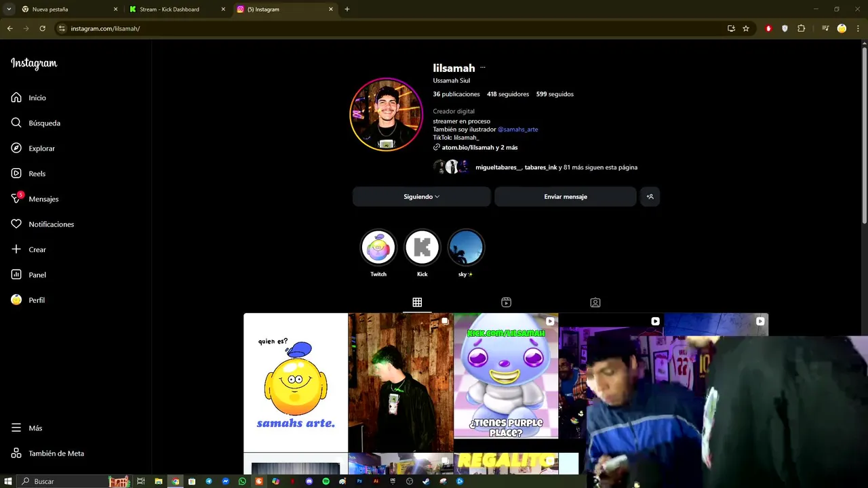
Task: Click the Instagram logo
Action: point(34,64)
